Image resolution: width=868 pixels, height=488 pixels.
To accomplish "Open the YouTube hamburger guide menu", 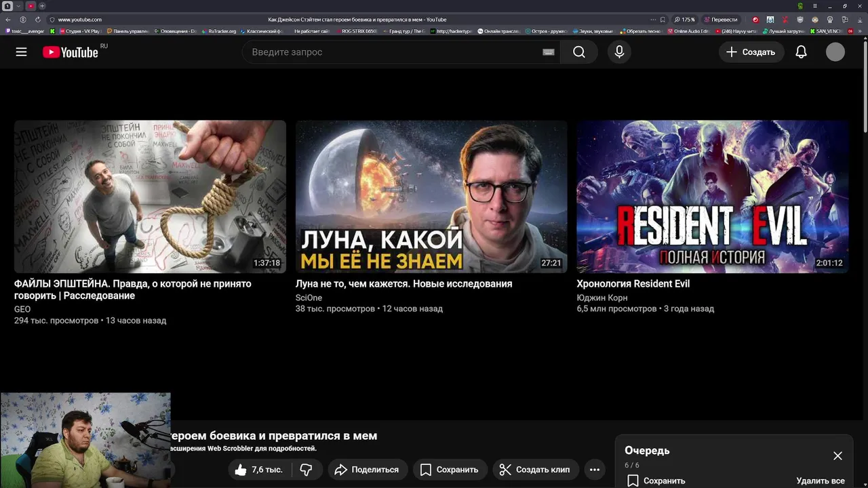I will click(x=21, y=52).
